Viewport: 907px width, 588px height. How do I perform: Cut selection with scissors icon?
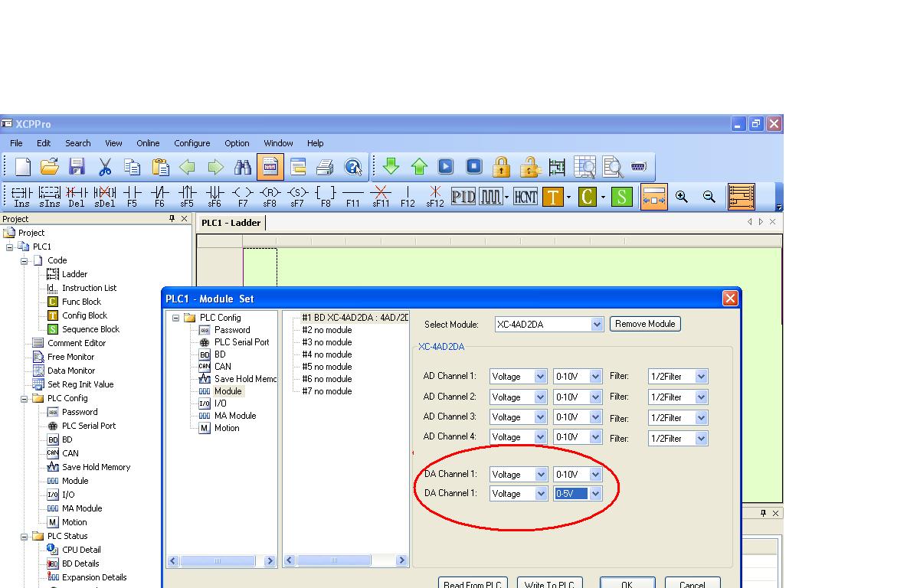[x=105, y=167]
